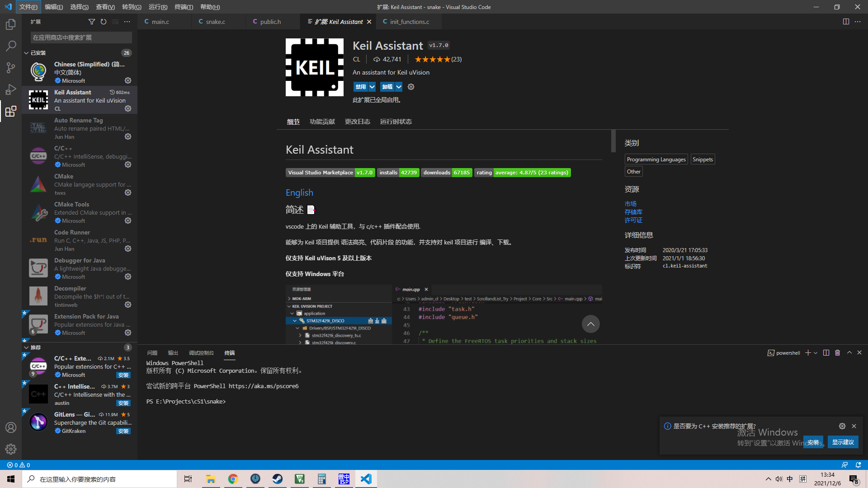The height and width of the screenshot is (488, 868).
Task: Maximize the panel with the caret icon
Action: 849,353
